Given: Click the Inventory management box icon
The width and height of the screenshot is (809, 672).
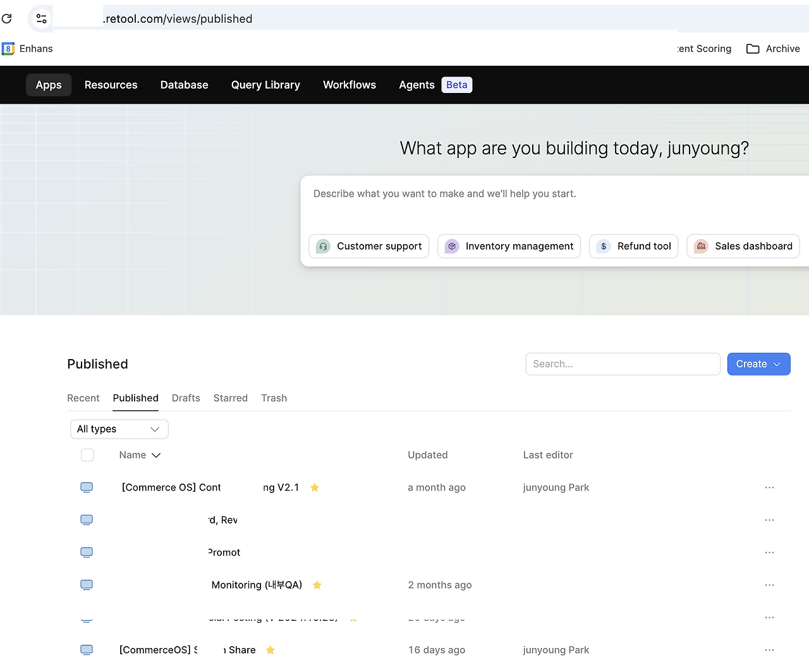Looking at the screenshot, I should click(452, 247).
